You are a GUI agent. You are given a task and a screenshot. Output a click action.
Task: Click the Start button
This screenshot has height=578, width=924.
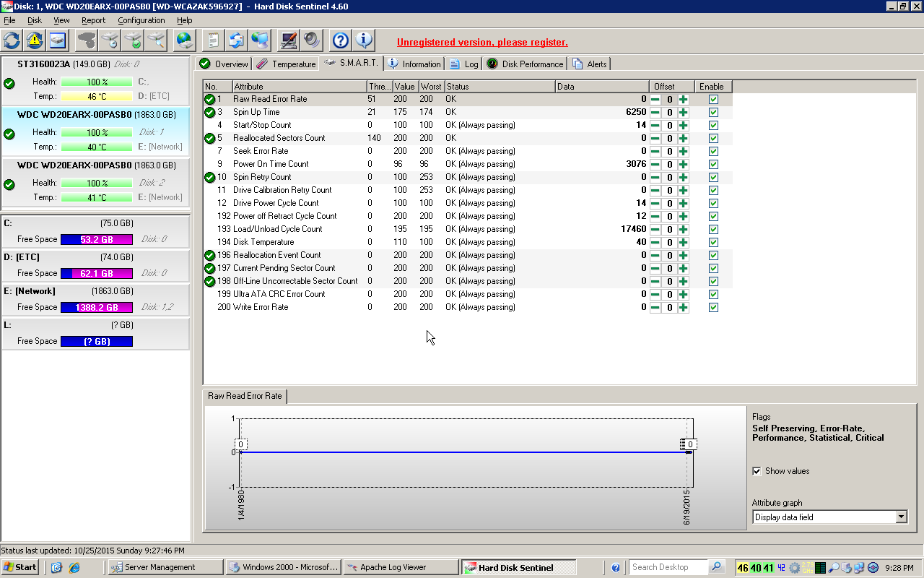[x=20, y=567]
